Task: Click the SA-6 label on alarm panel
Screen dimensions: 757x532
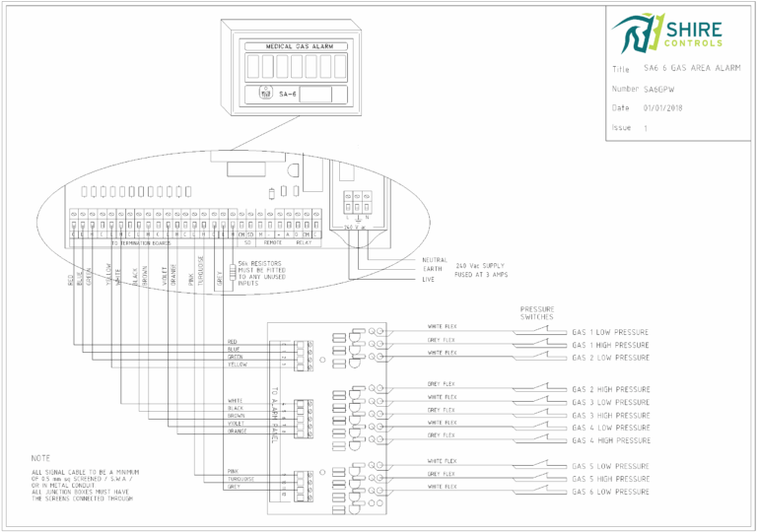Action: [x=287, y=95]
